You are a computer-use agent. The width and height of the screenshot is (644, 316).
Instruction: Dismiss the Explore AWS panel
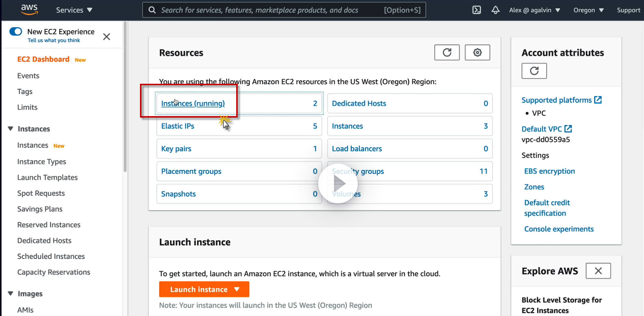click(x=598, y=271)
